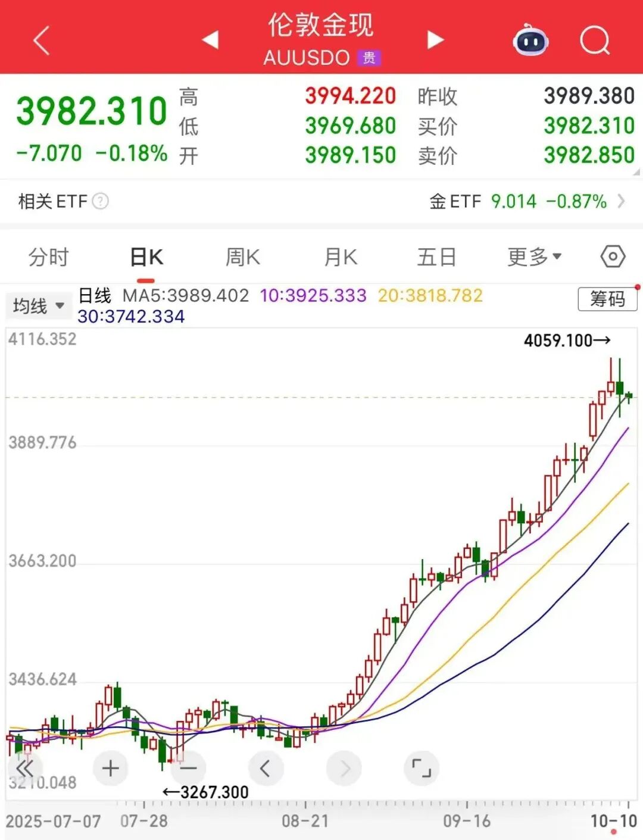Select the 五日 five-day view

click(438, 256)
